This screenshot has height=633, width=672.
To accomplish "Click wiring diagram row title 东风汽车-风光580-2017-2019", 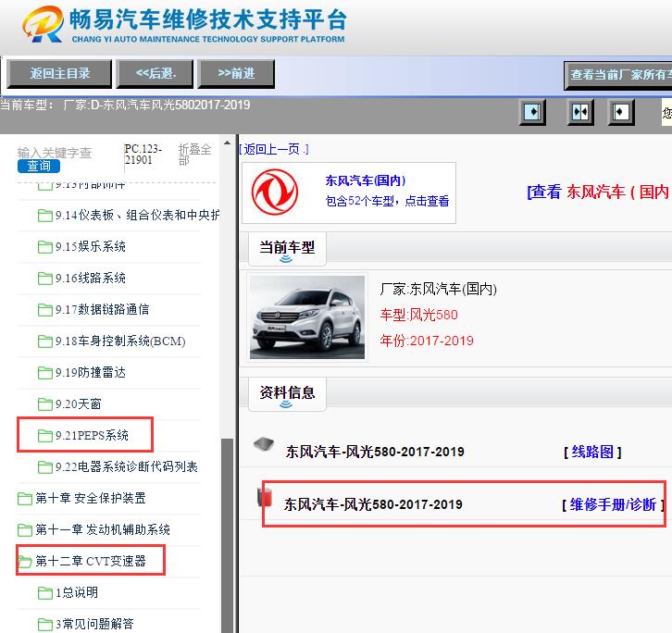I will click(375, 452).
